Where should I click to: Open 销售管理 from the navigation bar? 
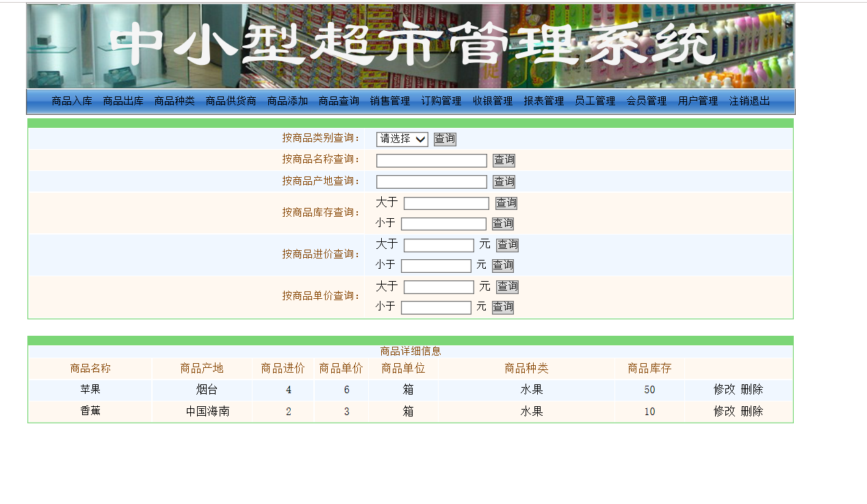point(390,101)
